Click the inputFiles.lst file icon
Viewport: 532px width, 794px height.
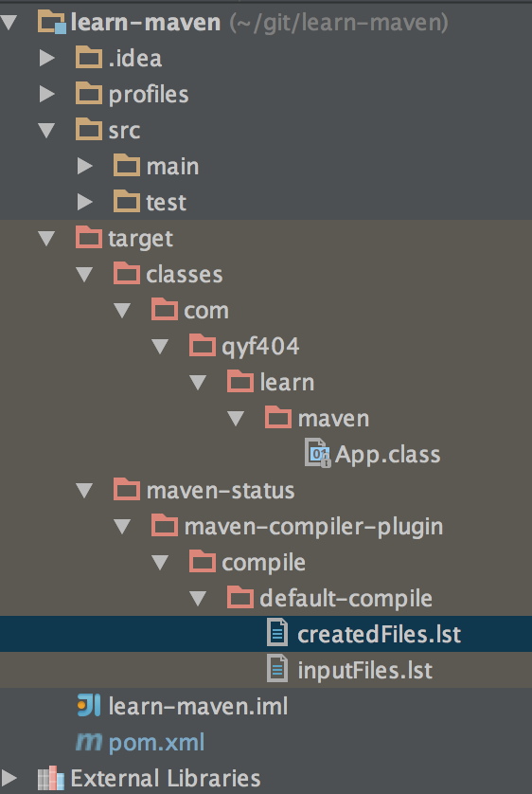[x=277, y=668]
